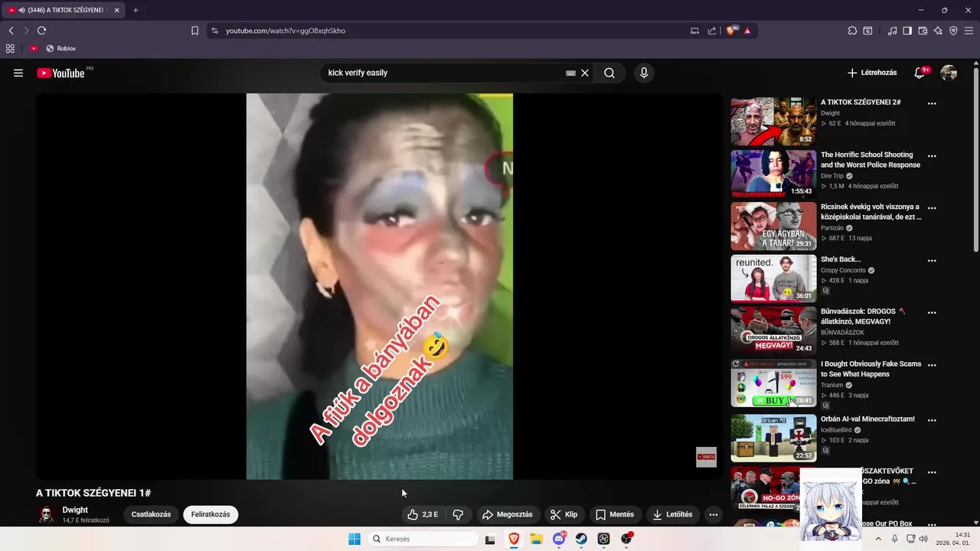Go to the YouTube home logo
980x551 pixels.
click(60, 73)
